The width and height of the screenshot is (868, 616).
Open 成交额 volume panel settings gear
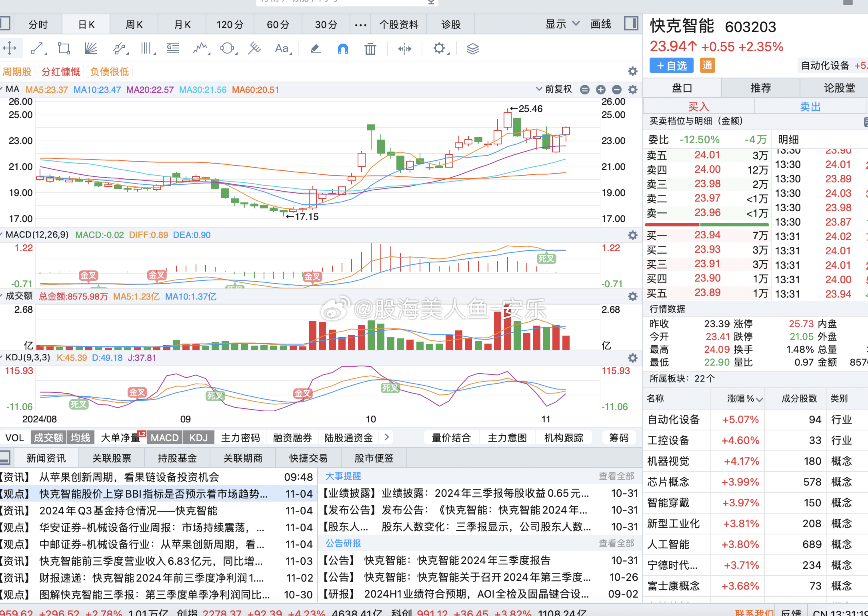pyautogui.click(x=632, y=296)
